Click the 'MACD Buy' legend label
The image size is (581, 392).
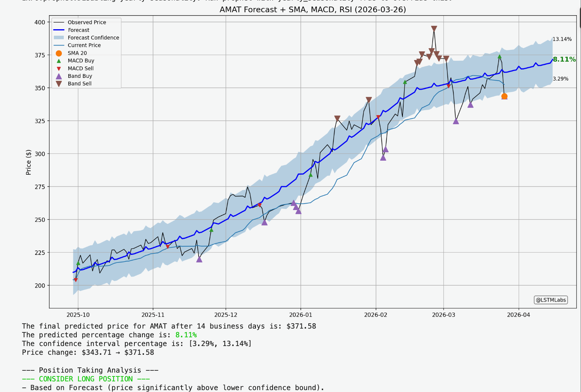[x=81, y=61]
